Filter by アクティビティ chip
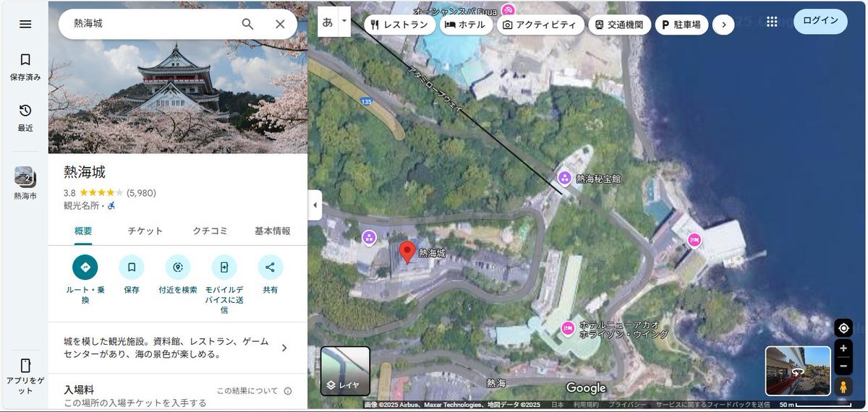 [540, 25]
